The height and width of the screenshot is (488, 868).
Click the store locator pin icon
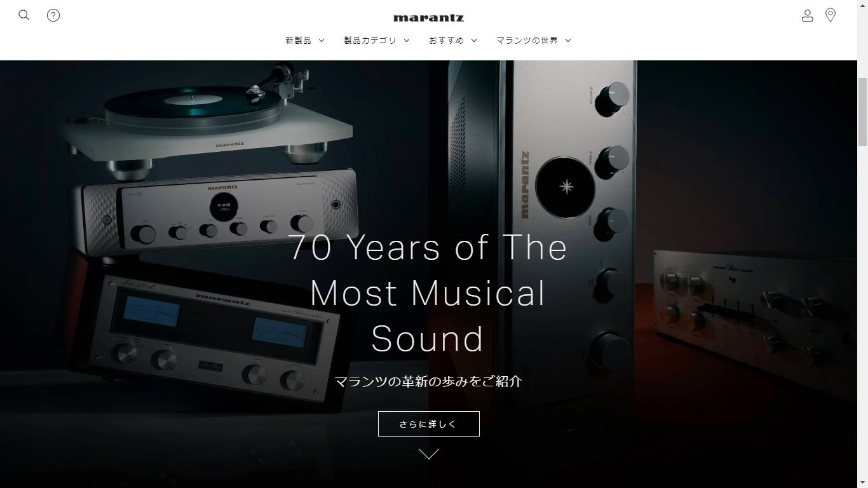tap(831, 15)
